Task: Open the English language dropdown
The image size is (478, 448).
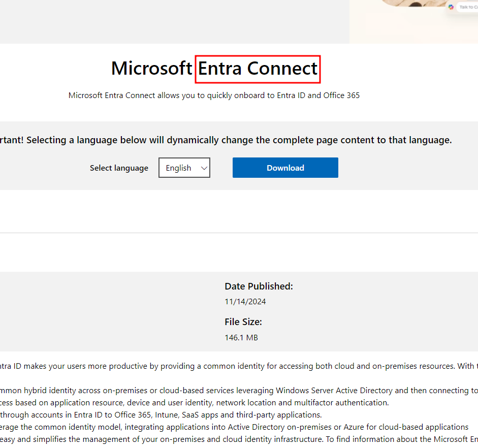Action: coord(184,168)
